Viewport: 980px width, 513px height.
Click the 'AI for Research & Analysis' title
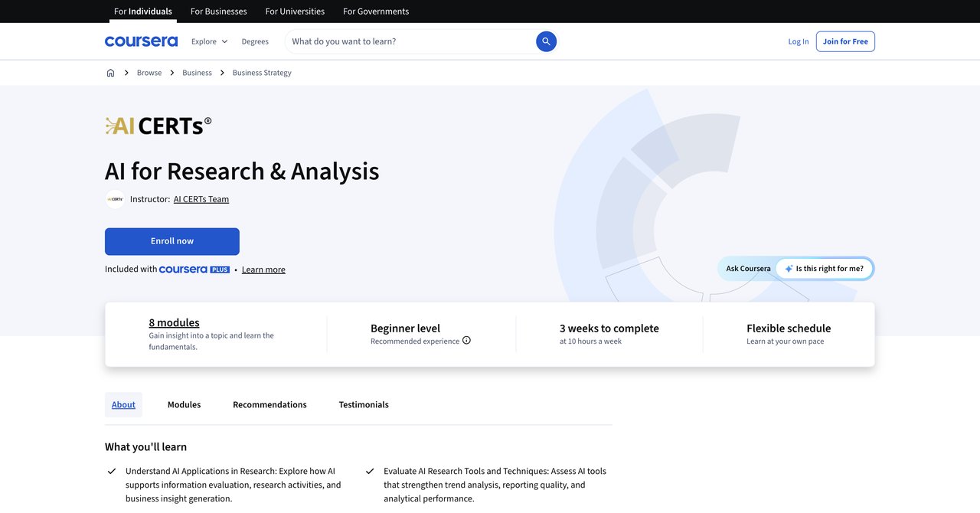242,171
